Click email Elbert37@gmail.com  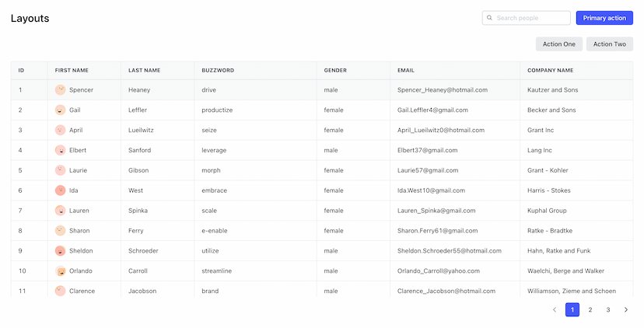coord(427,150)
